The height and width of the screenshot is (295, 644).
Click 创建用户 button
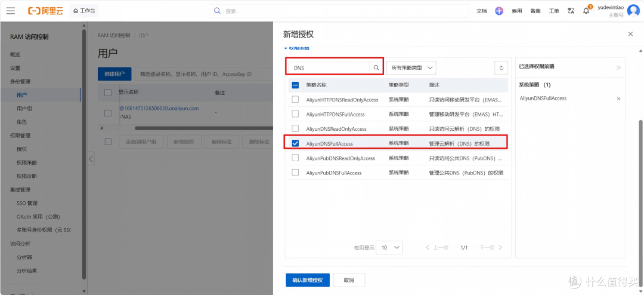coord(114,74)
